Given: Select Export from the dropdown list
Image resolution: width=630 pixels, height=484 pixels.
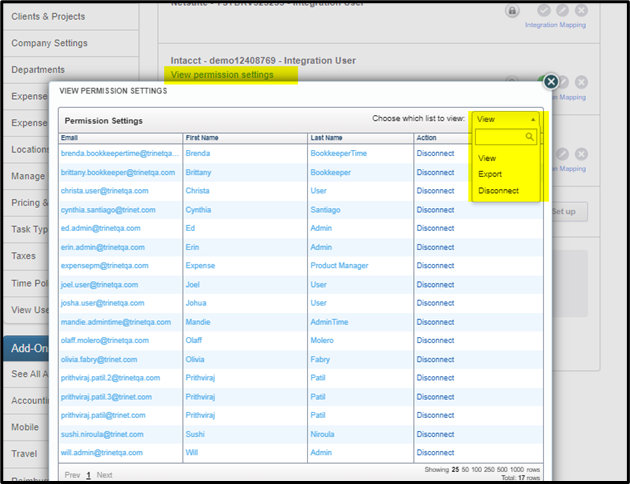Looking at the screenshot, I should 490,174.
